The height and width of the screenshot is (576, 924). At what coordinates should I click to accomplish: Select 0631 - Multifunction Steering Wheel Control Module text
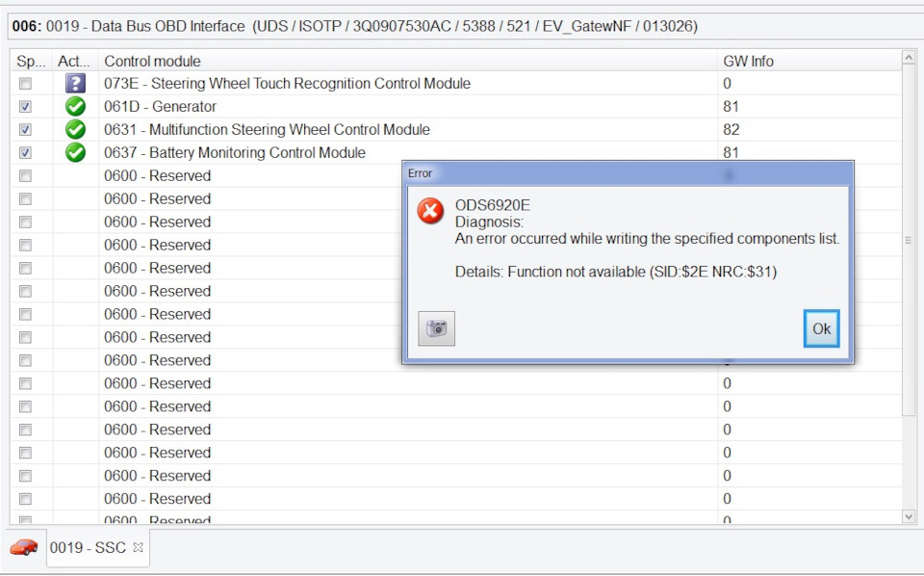pyautogui.click(x=267, y=129)
